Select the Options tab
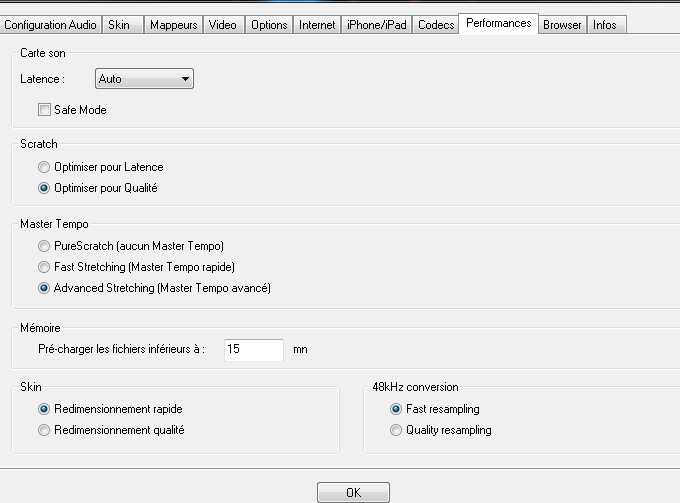This screenshot has width=680, height=503. (x=269, y=25)
